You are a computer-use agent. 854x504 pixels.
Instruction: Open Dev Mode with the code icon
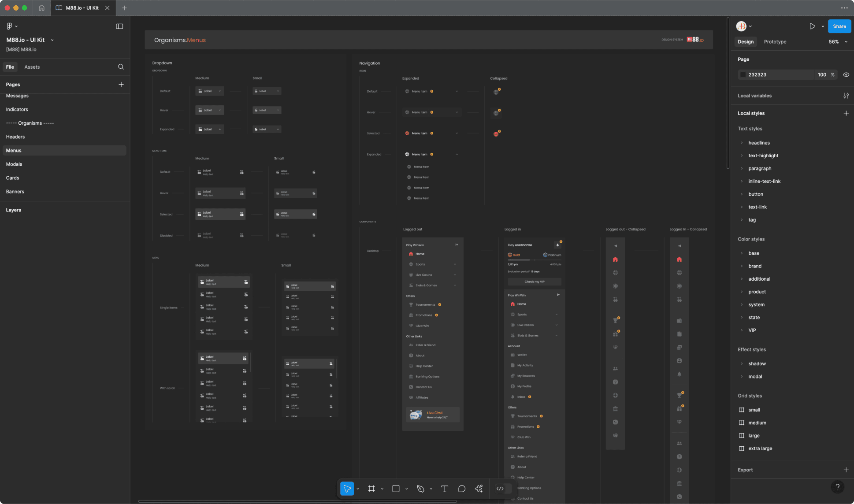coord(501,489)
